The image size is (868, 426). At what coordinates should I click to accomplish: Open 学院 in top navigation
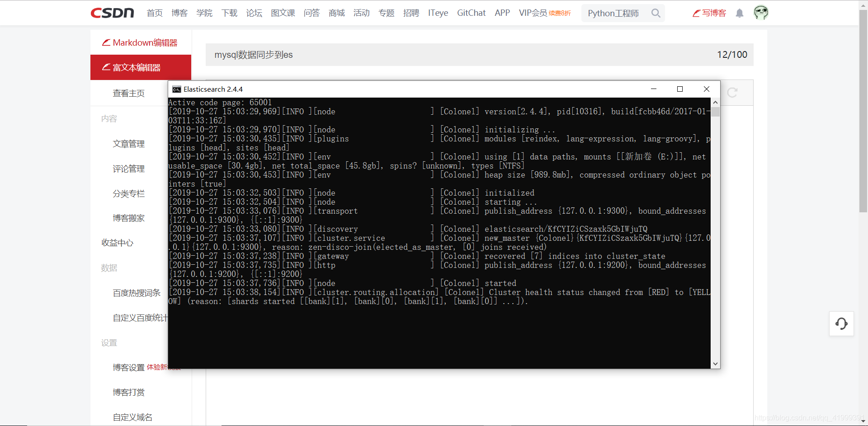tap(204, 13)
